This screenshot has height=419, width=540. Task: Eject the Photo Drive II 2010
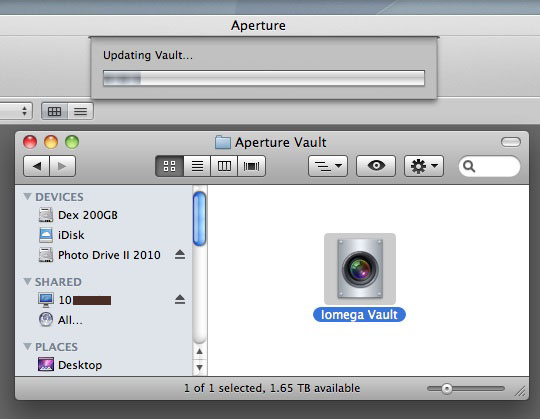[x=180, y=255]
